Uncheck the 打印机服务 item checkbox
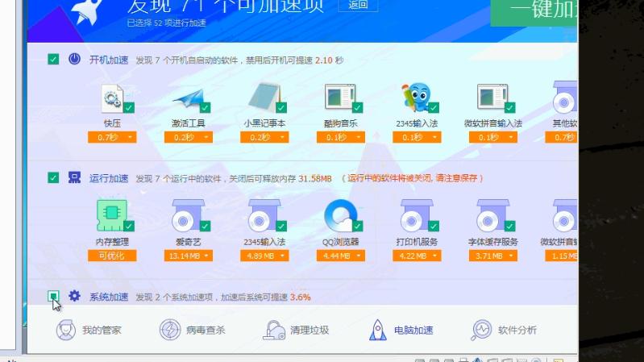Viewport: 644px width, 362px height. pyautogui.click(x=434, y=226)
